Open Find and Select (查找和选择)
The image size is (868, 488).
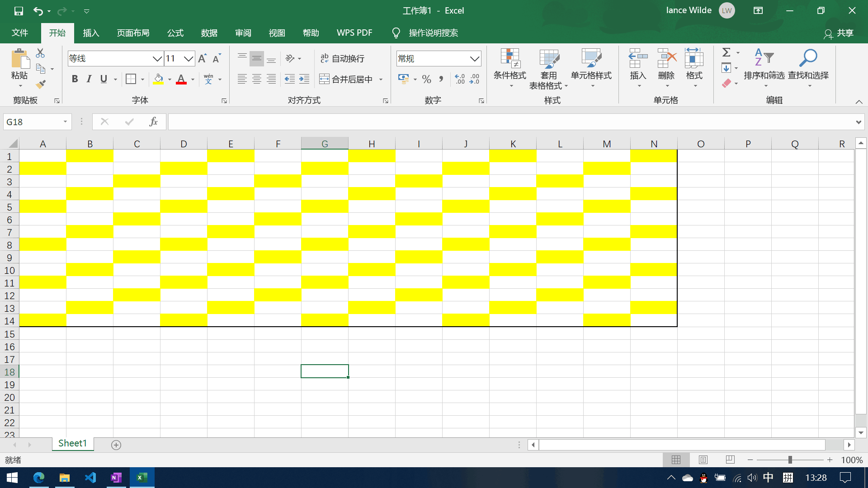pos(808,68)
